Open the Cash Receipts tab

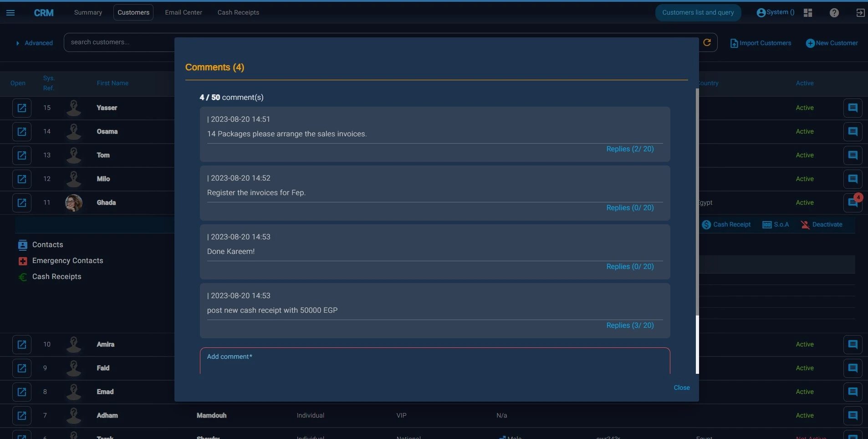238,12
